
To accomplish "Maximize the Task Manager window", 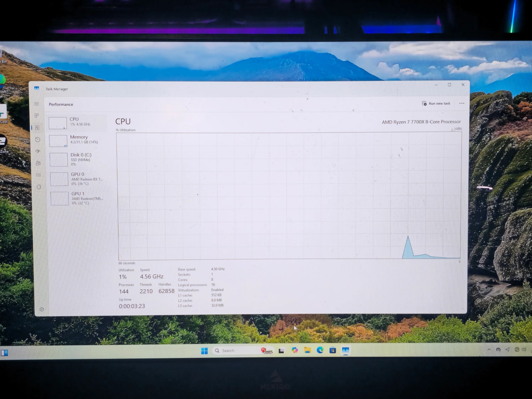I will [449, 85].
